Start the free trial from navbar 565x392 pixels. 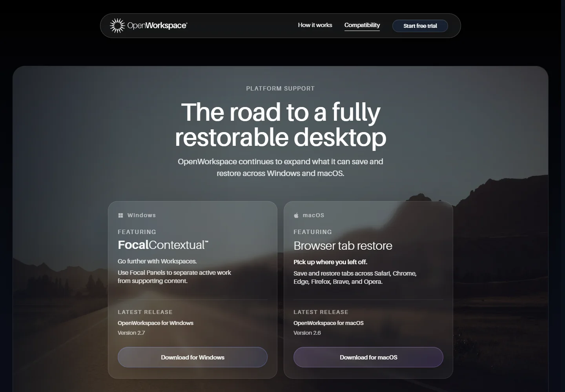click(420, 26)
